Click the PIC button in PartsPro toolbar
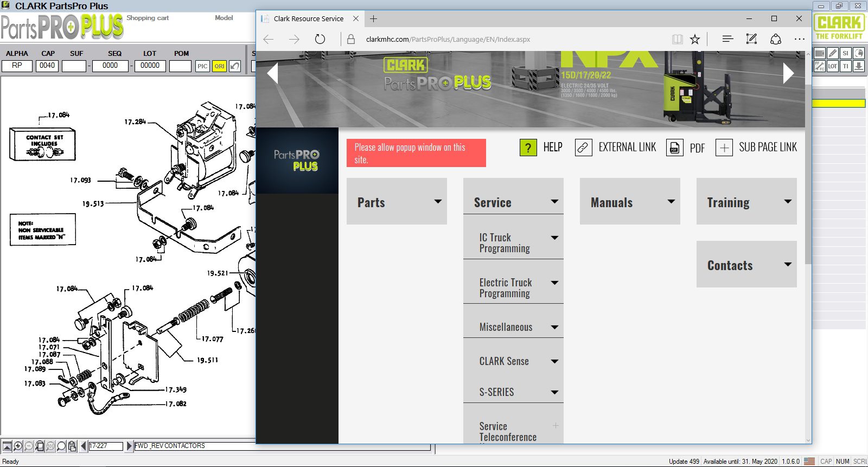This screenshot has width=868, height=467. pos(202,66)
